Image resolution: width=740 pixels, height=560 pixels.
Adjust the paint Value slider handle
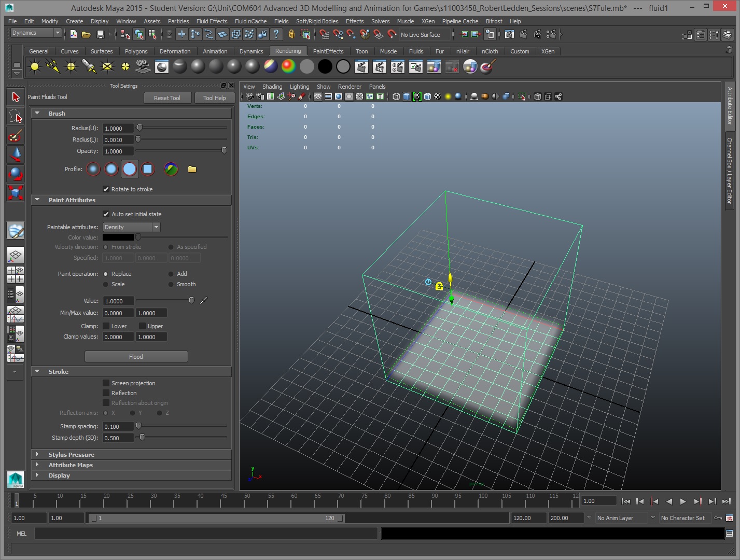coord(191,300)
